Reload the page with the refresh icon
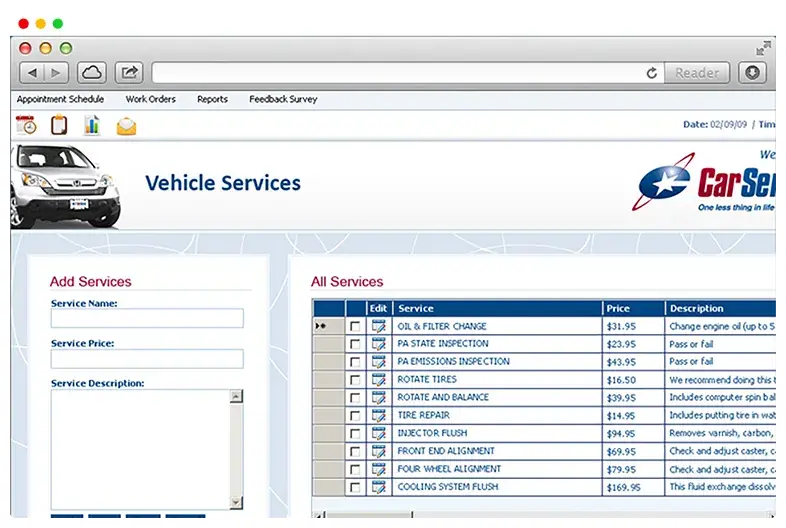This screenshot has width=786, height=528. (651, 73)
